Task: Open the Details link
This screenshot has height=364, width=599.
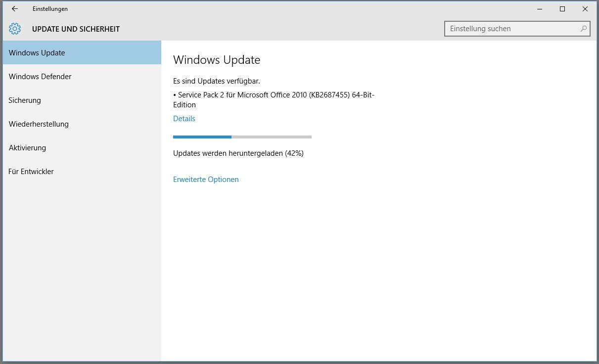Action: pos(184,119)
